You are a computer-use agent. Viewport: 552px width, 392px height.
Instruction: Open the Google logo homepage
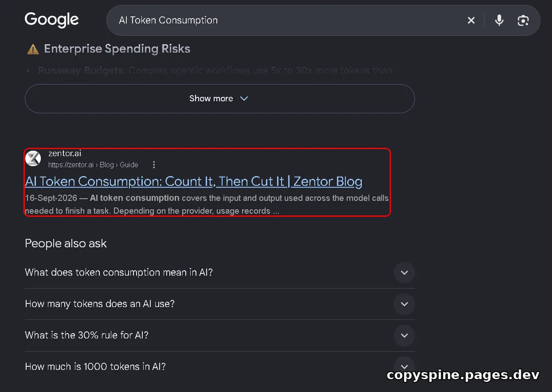tap(52, 20)
